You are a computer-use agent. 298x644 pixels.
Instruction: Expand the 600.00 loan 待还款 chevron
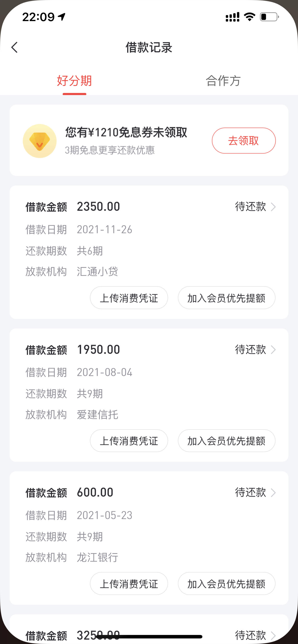click(273, 493)
